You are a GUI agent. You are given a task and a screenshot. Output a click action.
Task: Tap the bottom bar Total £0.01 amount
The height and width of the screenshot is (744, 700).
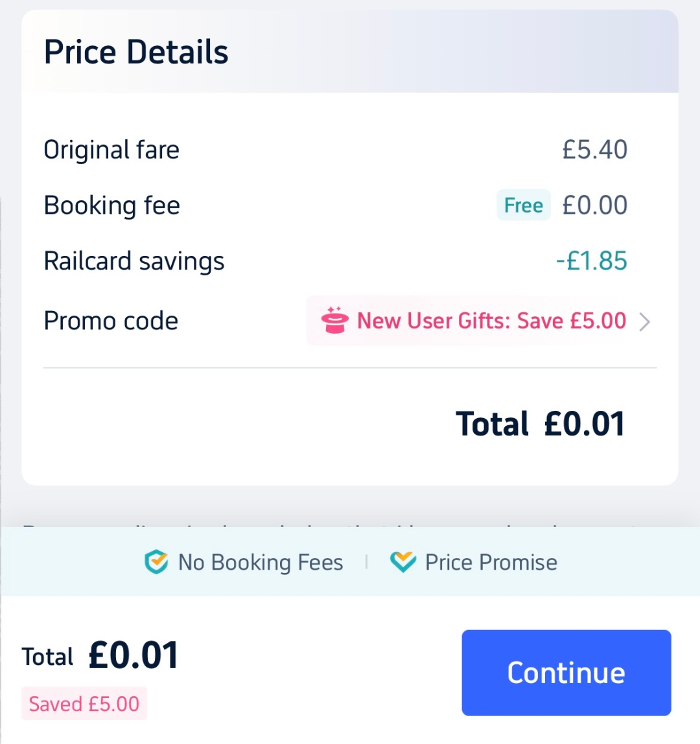click(x=133, y=655)
